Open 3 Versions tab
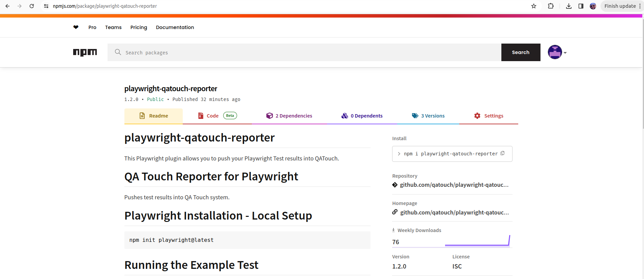 [428, 116]
